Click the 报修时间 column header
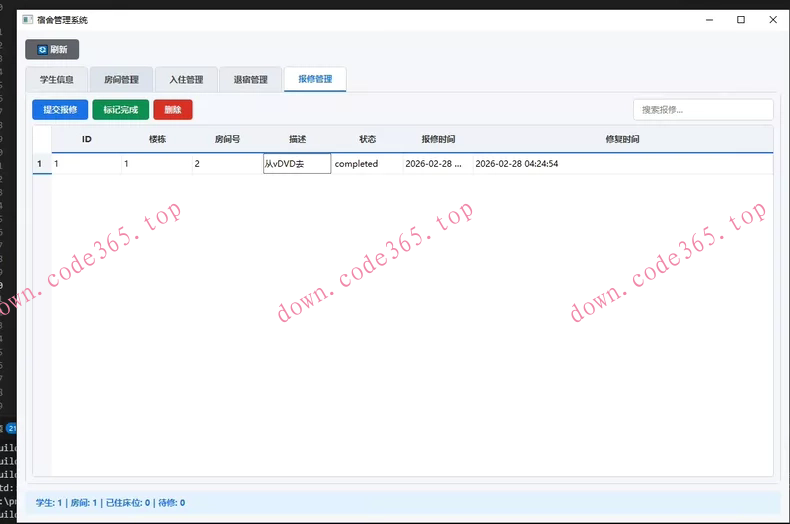The image size is (790, 524). (x=438, y=139)
